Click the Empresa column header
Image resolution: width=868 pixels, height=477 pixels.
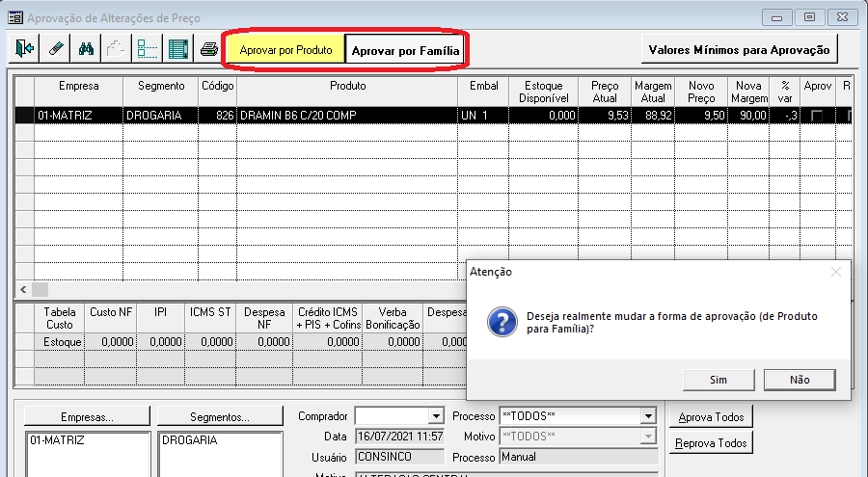(79, 92)
